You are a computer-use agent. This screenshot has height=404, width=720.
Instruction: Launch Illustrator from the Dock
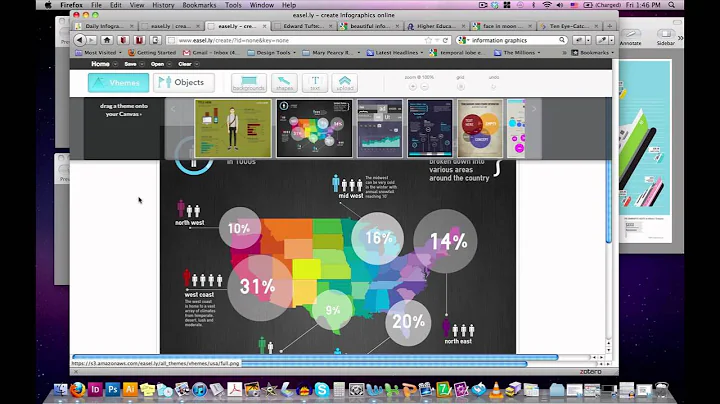[130, 390]
